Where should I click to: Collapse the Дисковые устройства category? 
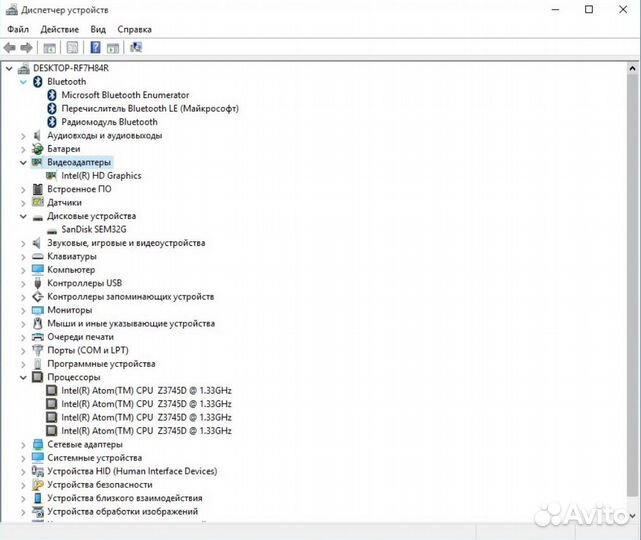point(23,216)
